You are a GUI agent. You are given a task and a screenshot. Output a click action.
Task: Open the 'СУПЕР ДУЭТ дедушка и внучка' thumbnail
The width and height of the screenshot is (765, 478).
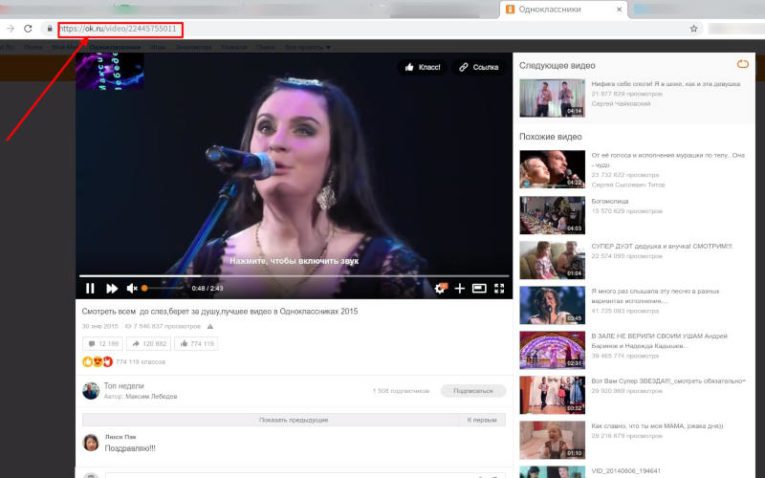click(552, 260)
